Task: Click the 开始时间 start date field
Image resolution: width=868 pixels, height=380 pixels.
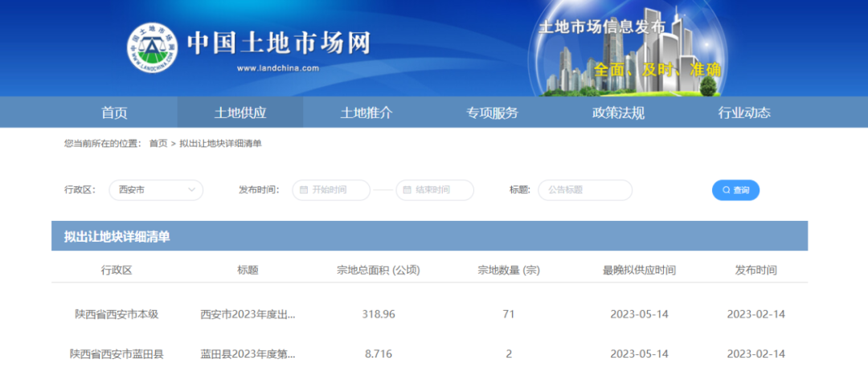Action: pos(331,190)
